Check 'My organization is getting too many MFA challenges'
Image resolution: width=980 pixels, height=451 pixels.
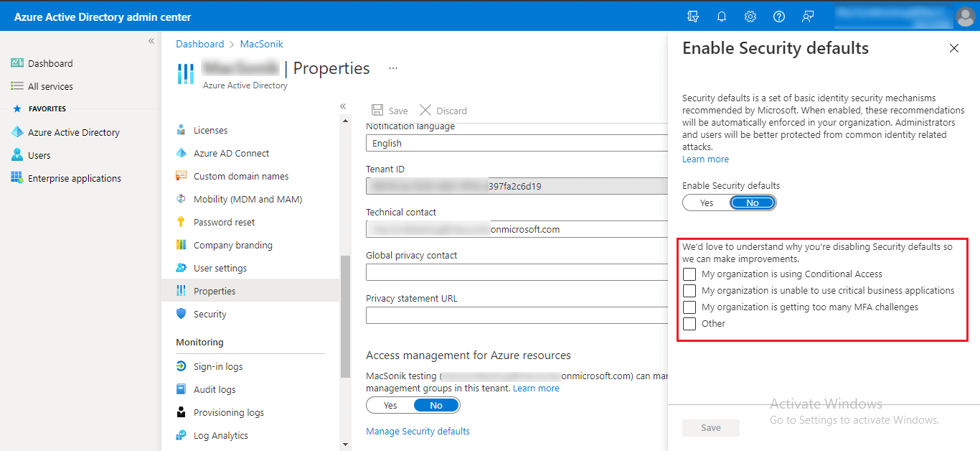tap(689, 307)
